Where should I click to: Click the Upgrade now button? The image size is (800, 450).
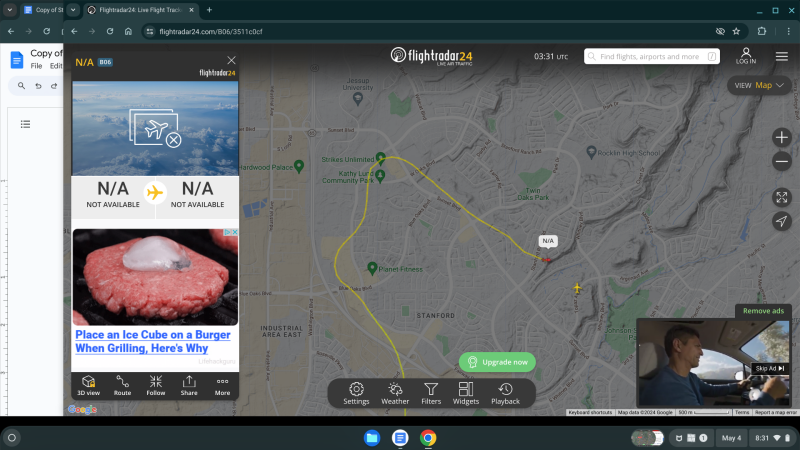point(497,362)
